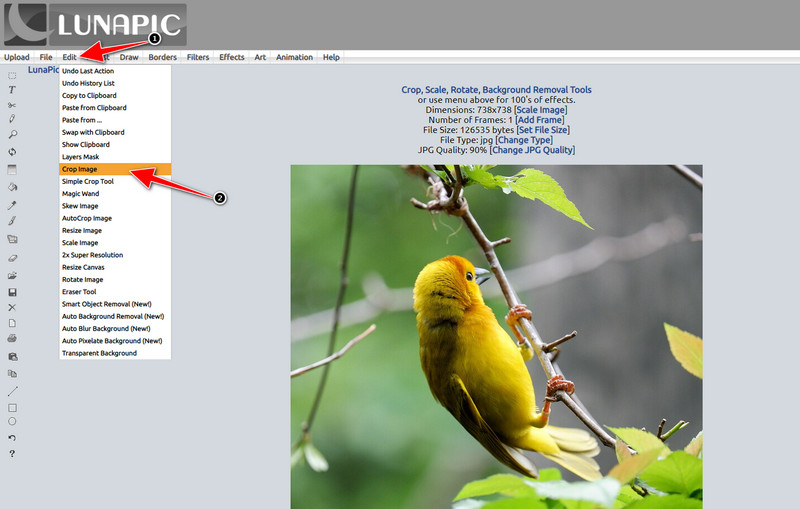Click the undo arrow icon
This screenshot has width=800, height=509.
[12, 437]
